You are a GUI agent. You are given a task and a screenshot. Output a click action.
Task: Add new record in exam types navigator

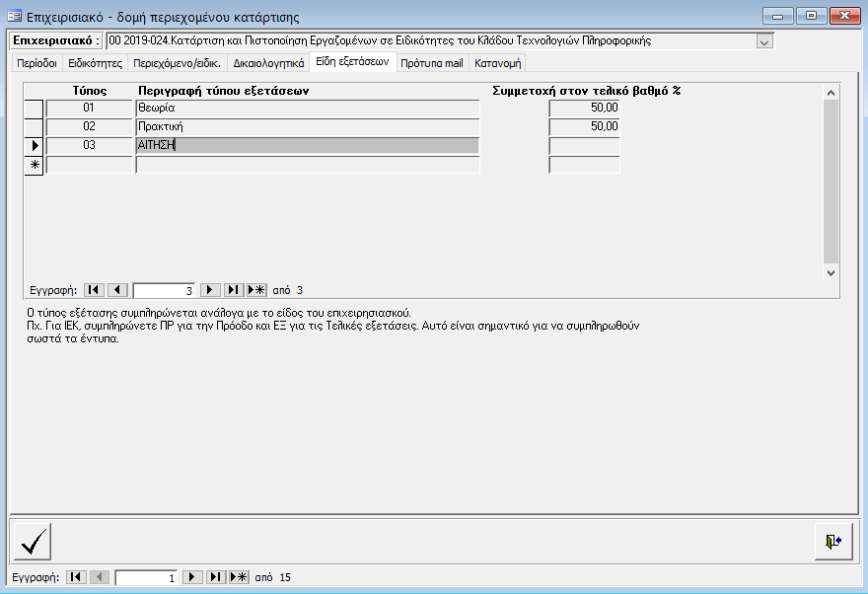(x=256, y=290)
